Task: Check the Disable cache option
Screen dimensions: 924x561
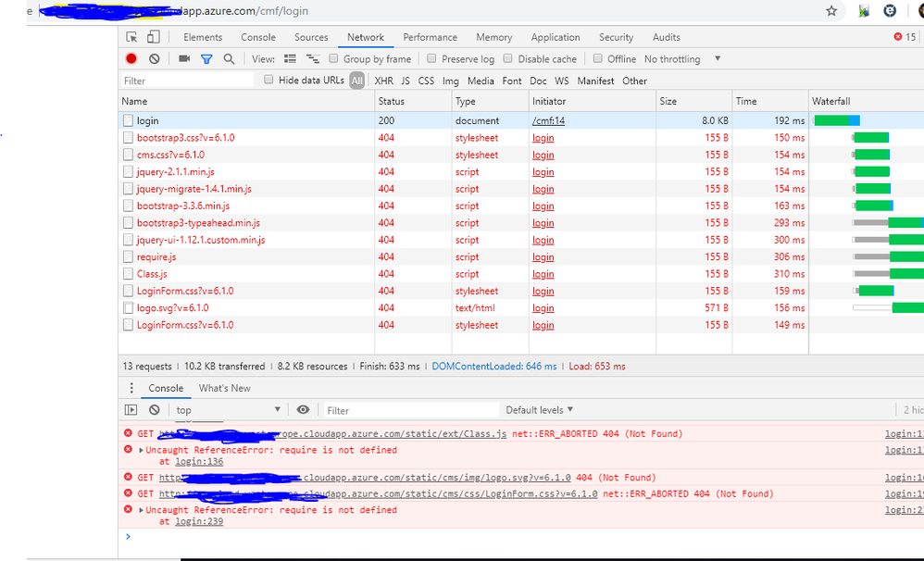Action: (x=506, y=59)
